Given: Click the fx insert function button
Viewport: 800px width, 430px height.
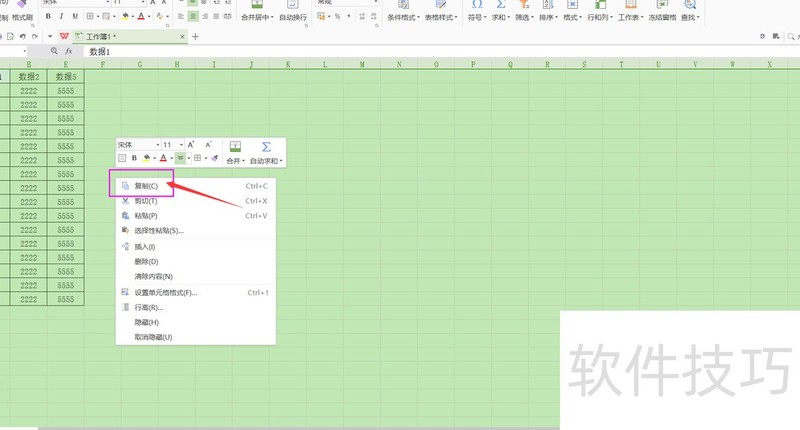Looking at the screenshot, I should pyautogui.click(x=69, y=52).
